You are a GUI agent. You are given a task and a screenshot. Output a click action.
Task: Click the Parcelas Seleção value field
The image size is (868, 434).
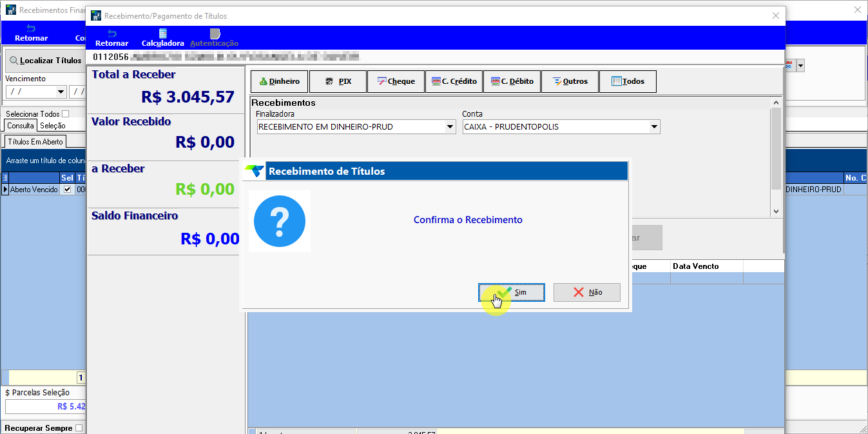point(45,406)
